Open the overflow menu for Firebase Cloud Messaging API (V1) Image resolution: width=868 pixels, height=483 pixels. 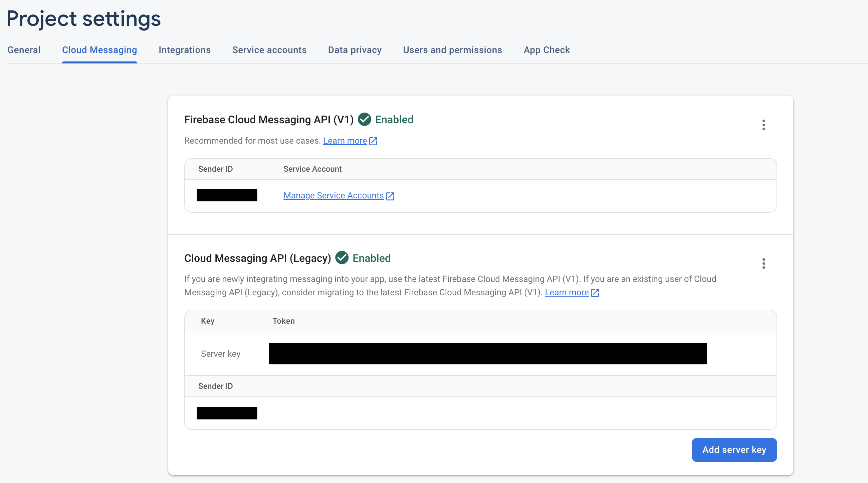764,125
